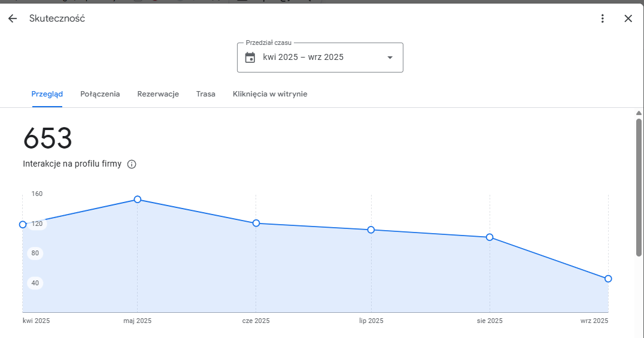The width and height of the screenshot is (644, 338).
Task: Click the calendar icon in date range
Action: coord(250,58)
